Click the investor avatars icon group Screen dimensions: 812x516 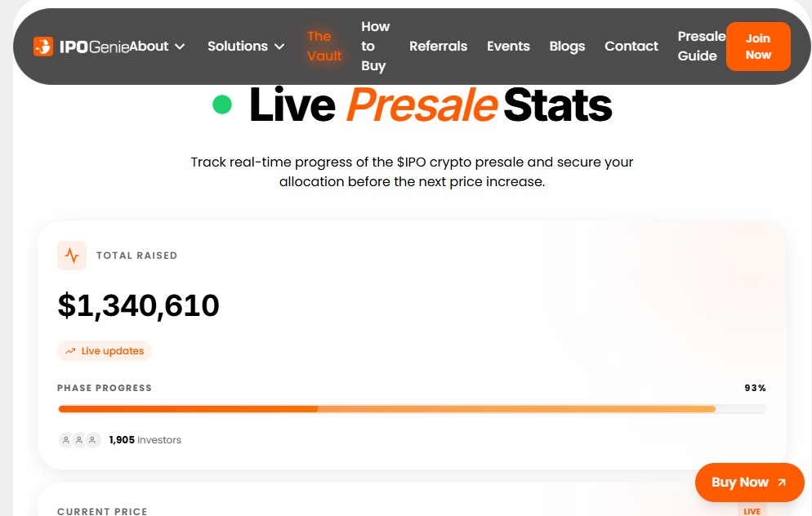click(79, 440)
